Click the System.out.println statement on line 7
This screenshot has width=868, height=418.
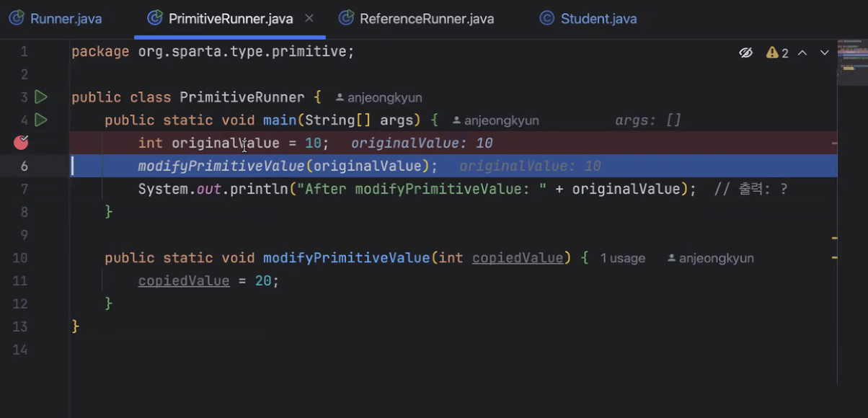[417, 190]
